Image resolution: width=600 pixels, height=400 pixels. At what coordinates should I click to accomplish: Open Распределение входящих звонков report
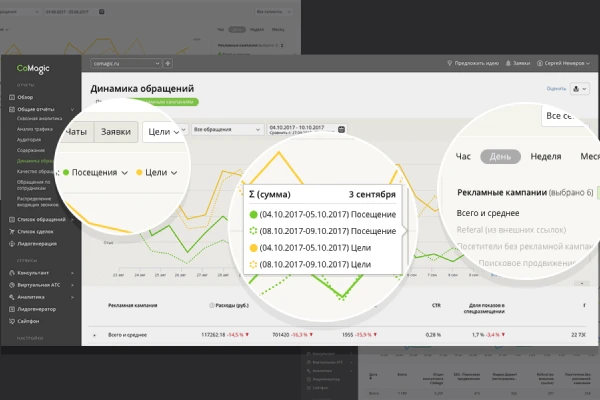[x=38, y=202]
